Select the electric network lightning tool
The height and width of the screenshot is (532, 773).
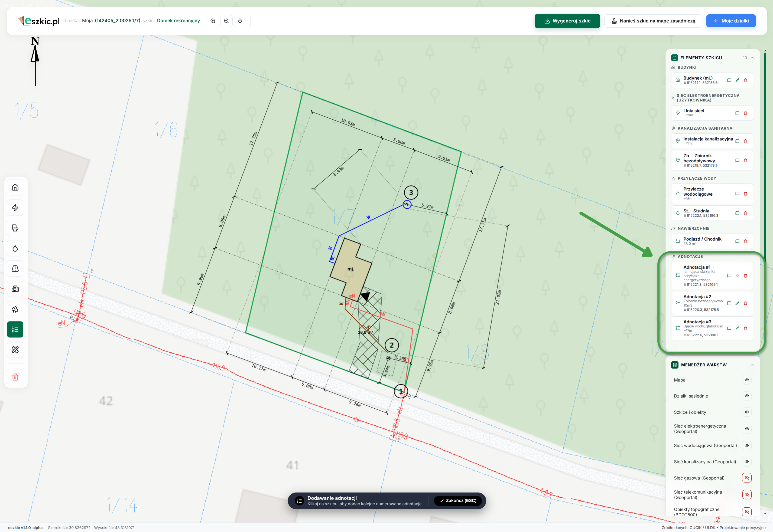click(15, 208)
